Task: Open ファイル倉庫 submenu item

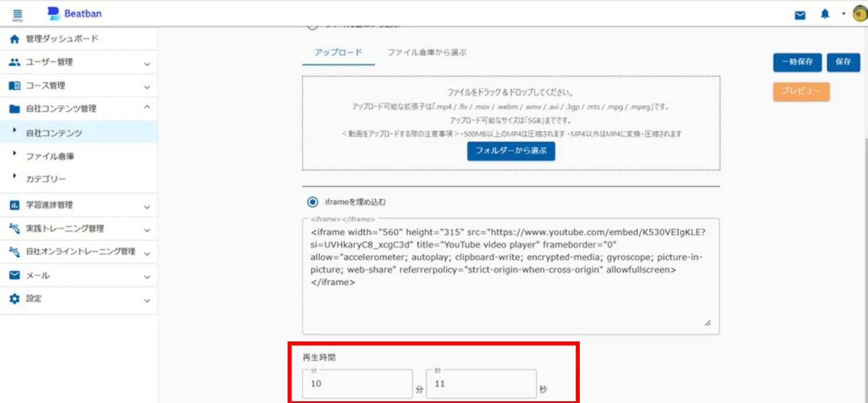Action: (x=79, y=156)
